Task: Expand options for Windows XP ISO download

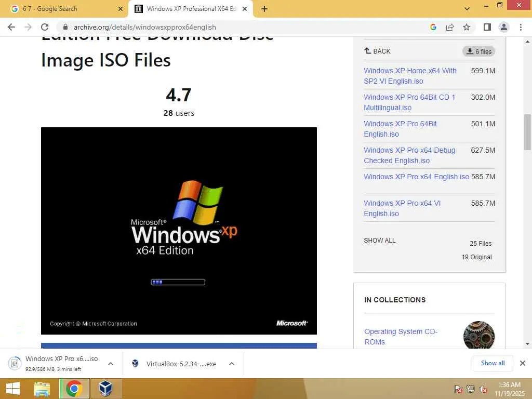Action: (x=111, y=364)
